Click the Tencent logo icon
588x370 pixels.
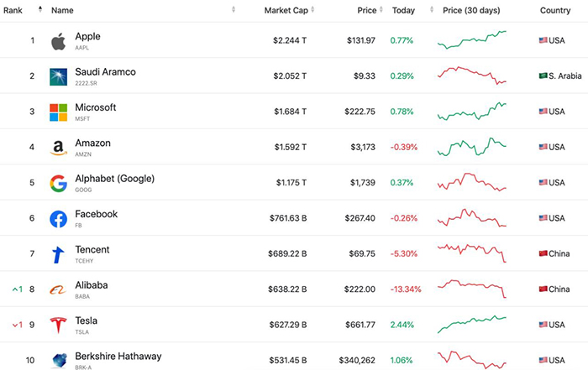(x=58, y=254)
